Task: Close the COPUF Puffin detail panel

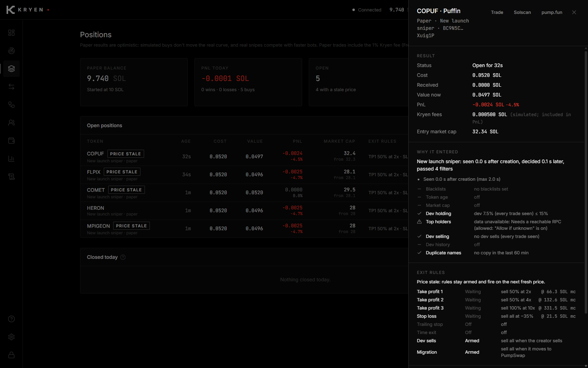Action: [574, 12]
